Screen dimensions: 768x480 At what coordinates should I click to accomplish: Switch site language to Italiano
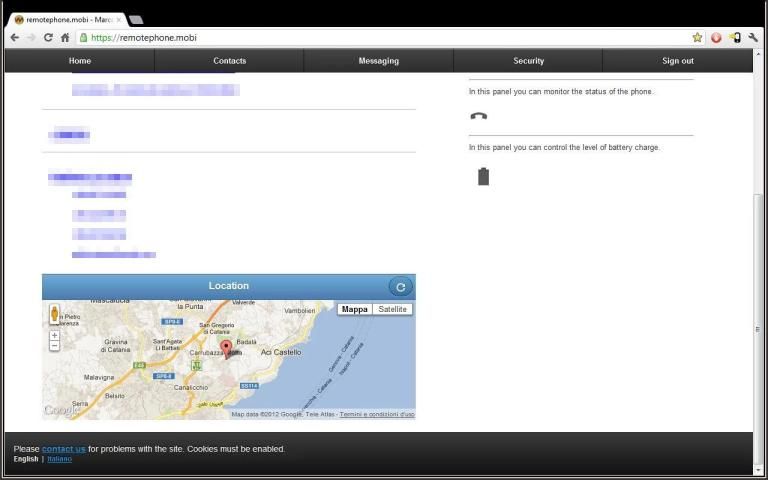click(59, 459)
